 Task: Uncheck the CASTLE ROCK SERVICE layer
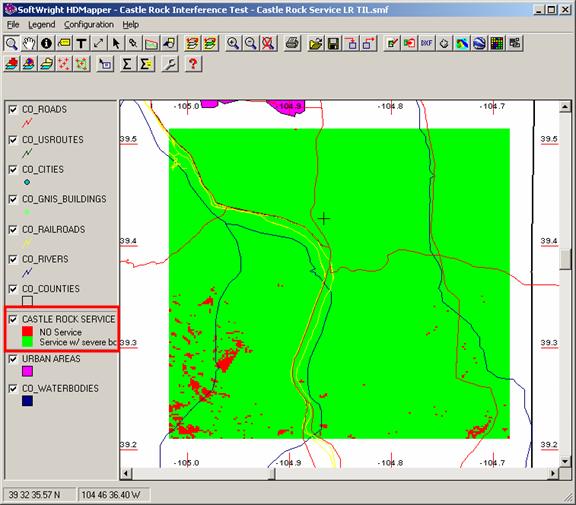(x=13, y=319)
